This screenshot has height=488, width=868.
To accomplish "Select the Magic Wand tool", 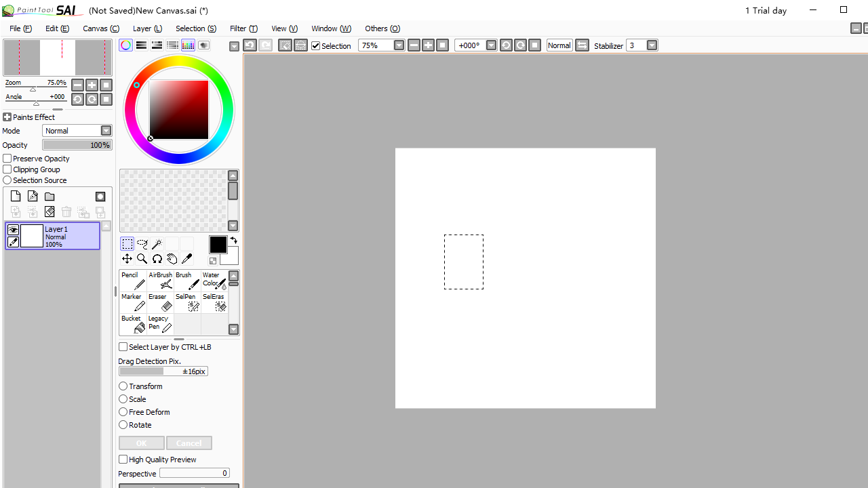I will coord(157,244).
